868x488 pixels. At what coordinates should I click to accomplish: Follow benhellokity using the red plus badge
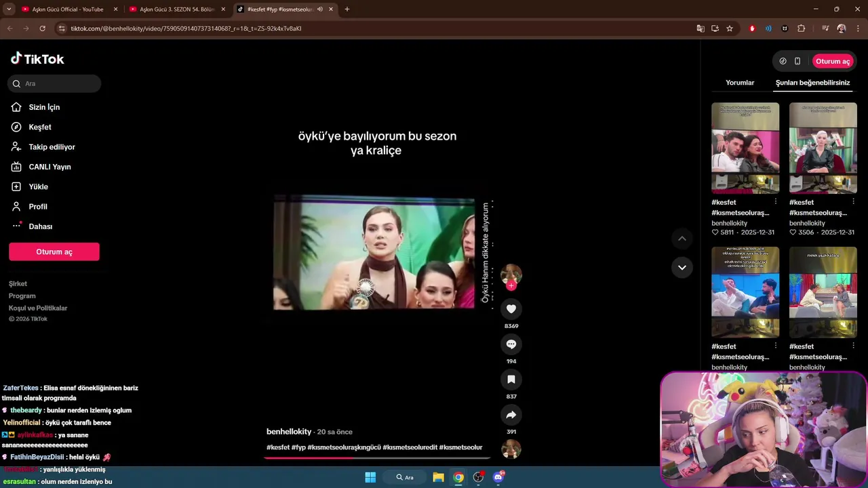pyautogui.click(x=511, y=285)
